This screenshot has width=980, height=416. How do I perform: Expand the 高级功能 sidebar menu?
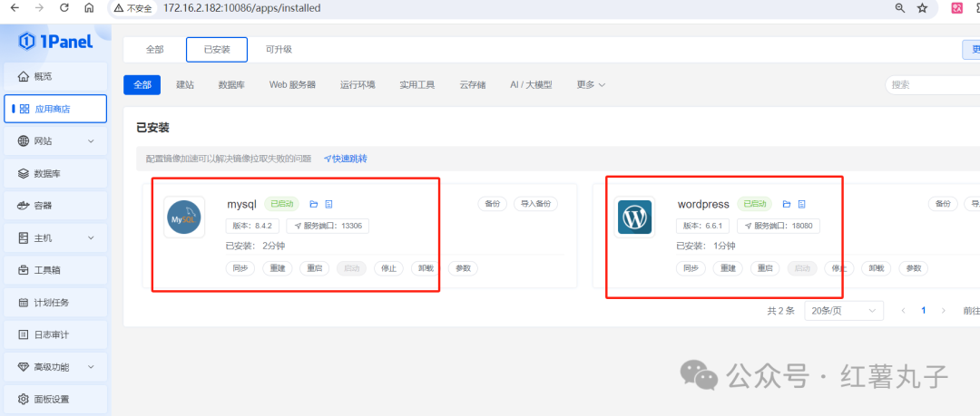tap(54, 367)
